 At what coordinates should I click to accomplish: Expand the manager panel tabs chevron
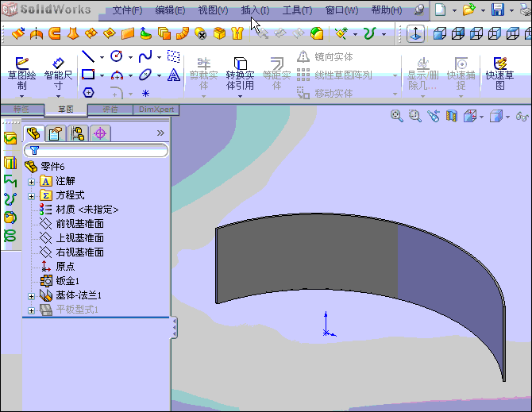(x=160, y=133)
